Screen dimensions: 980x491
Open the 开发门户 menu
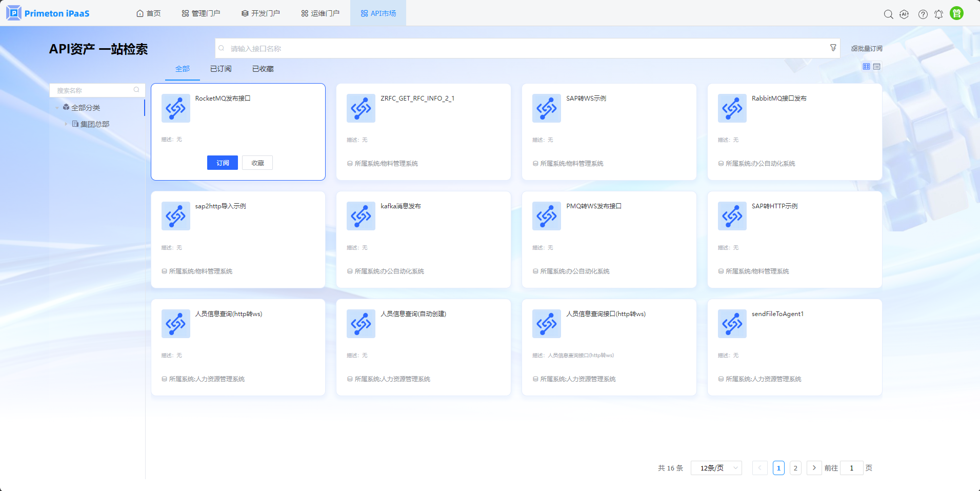click(x=261, y=13)
